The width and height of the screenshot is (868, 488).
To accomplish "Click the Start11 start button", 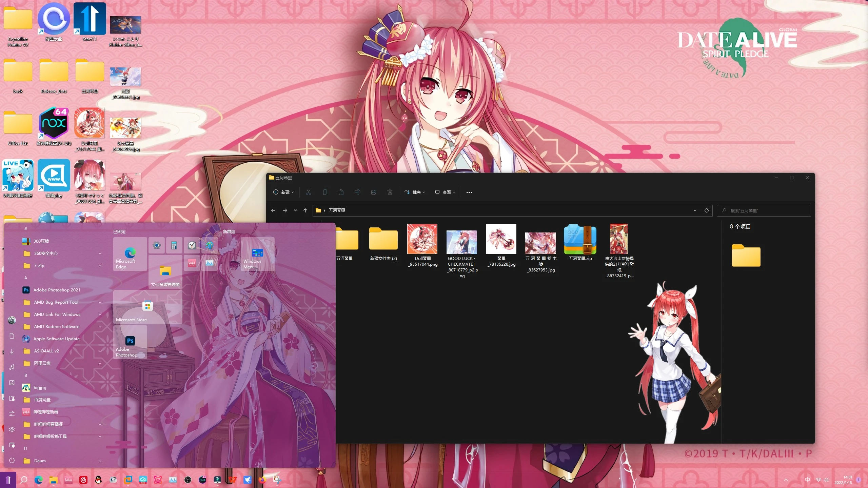I will [8, 480].
